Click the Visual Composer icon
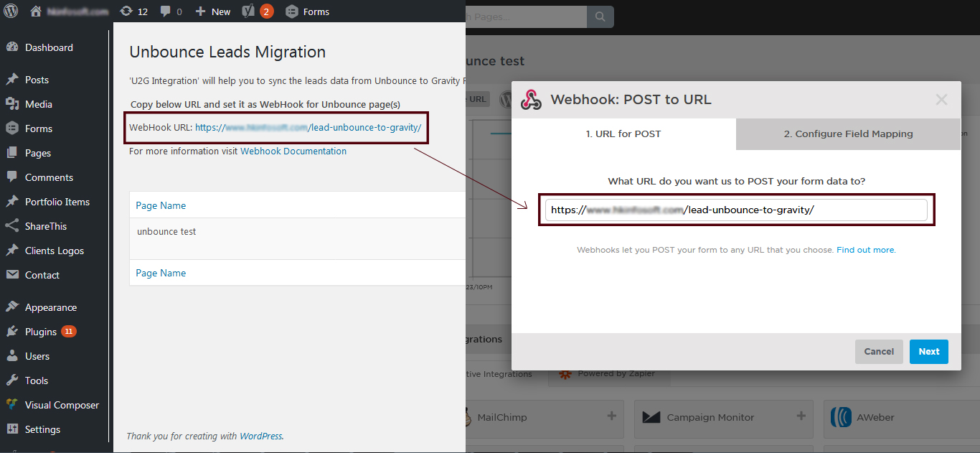 click(12, 405)
